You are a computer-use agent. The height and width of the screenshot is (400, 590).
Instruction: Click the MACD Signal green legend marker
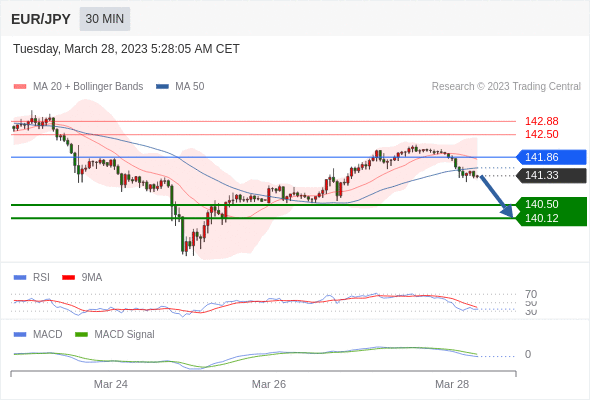(82, 334)
